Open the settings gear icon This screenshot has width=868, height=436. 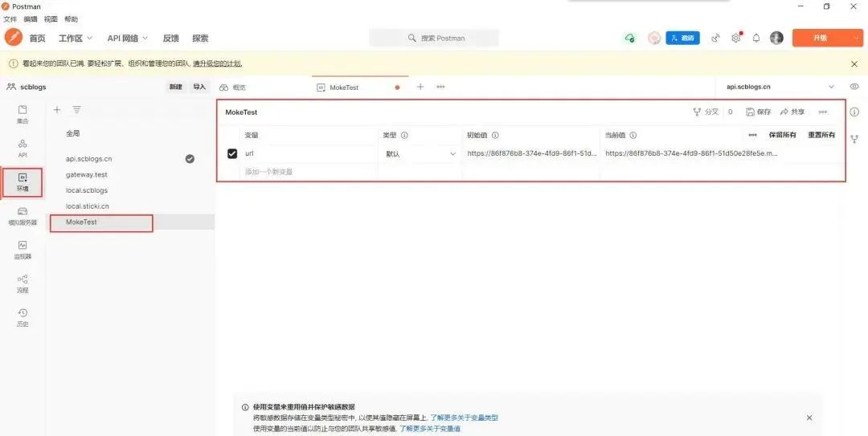coord(735,38)
